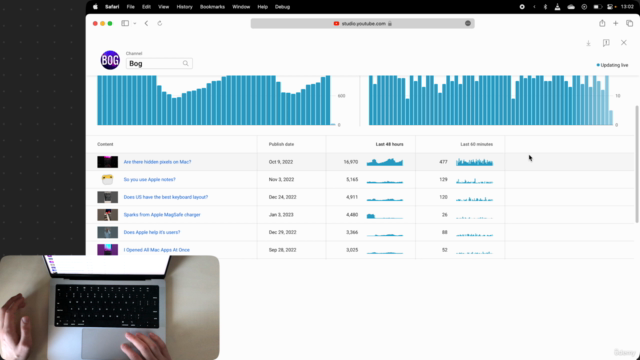Click thumbnail of hidden pixels video
The image size is (640, 360).
pos(107,162)
